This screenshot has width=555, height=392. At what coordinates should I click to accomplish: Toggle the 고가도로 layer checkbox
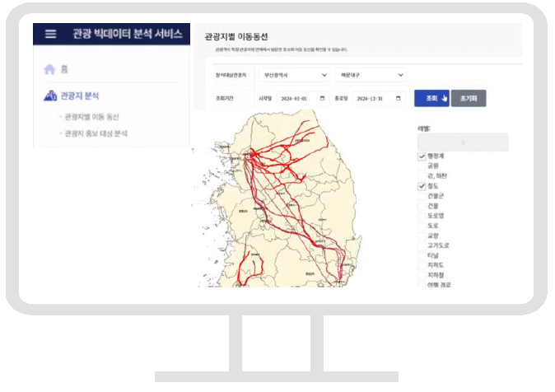click(422, 245)
